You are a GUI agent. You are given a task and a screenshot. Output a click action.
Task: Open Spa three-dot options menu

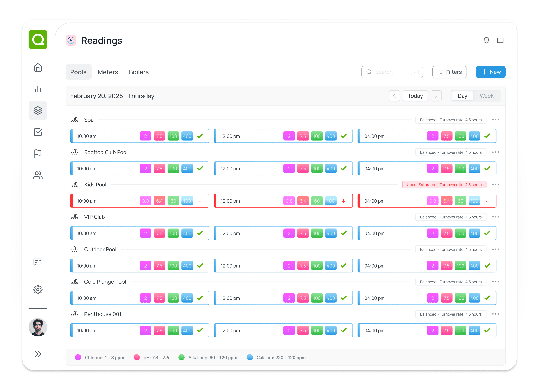coord(495,120)
